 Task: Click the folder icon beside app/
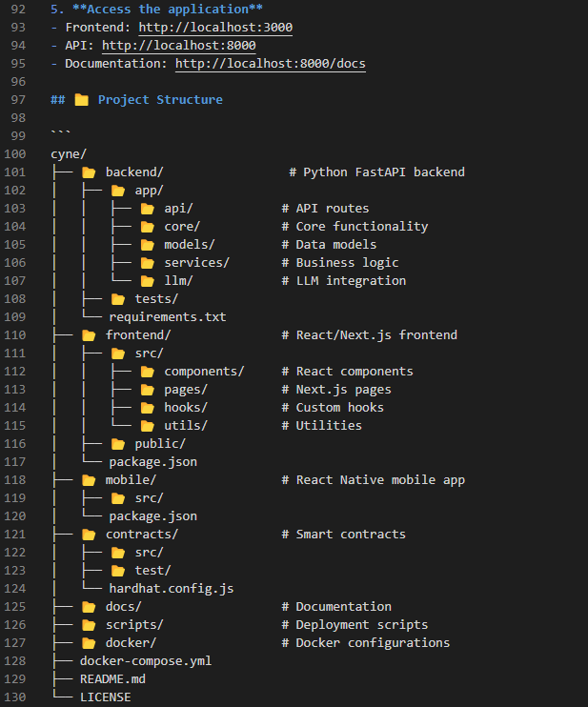(118, 191)
